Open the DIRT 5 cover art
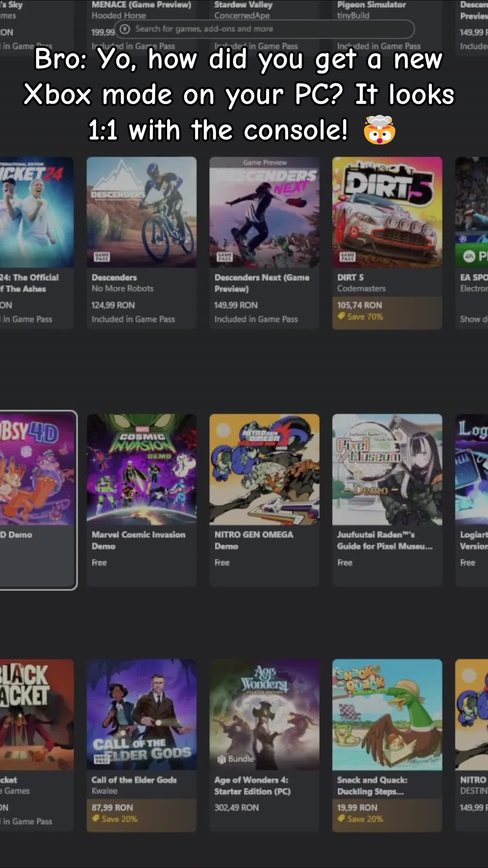This screenshot has width=488, height=868. coord(387,212)
